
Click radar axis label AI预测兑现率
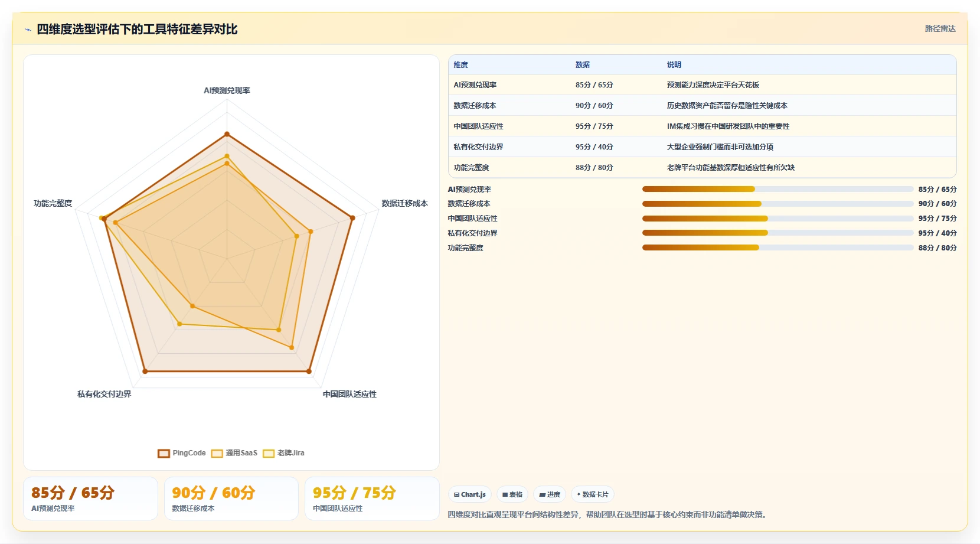[227, 90]
